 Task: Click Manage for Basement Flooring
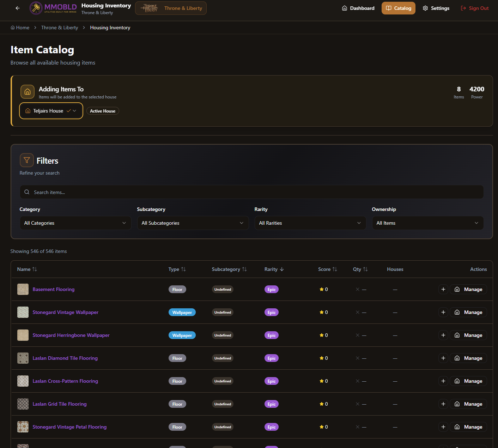(x=468, y=289)
